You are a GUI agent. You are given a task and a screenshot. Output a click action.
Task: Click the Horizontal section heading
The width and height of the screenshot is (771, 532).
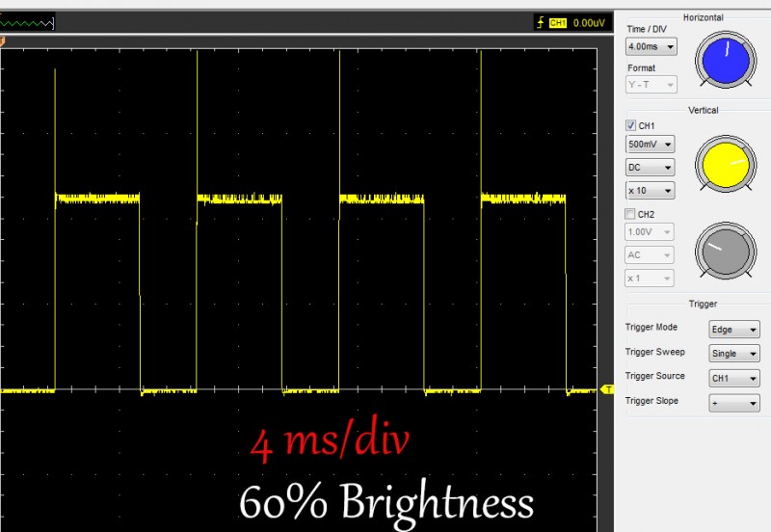point(704,17)
